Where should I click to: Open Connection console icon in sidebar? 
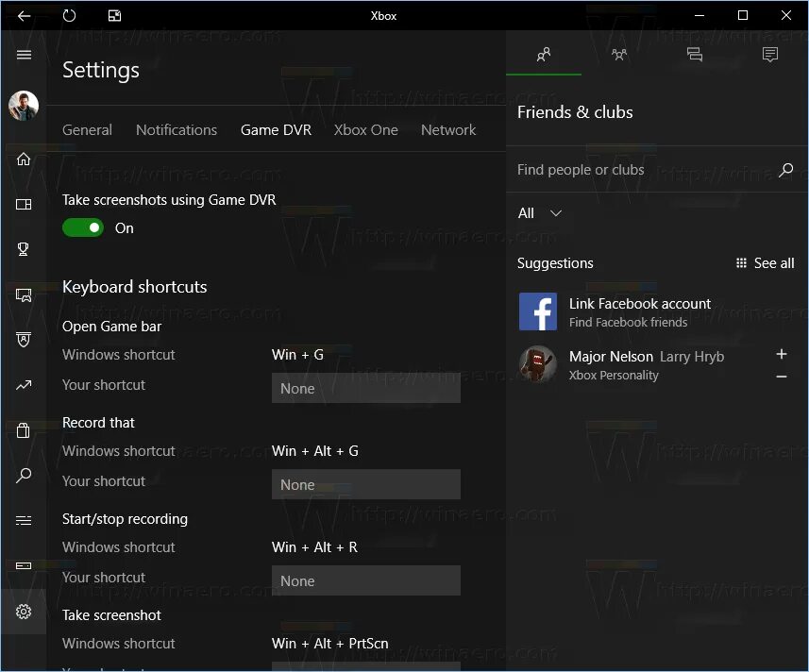pyautogui.click(x=24, y=565)
